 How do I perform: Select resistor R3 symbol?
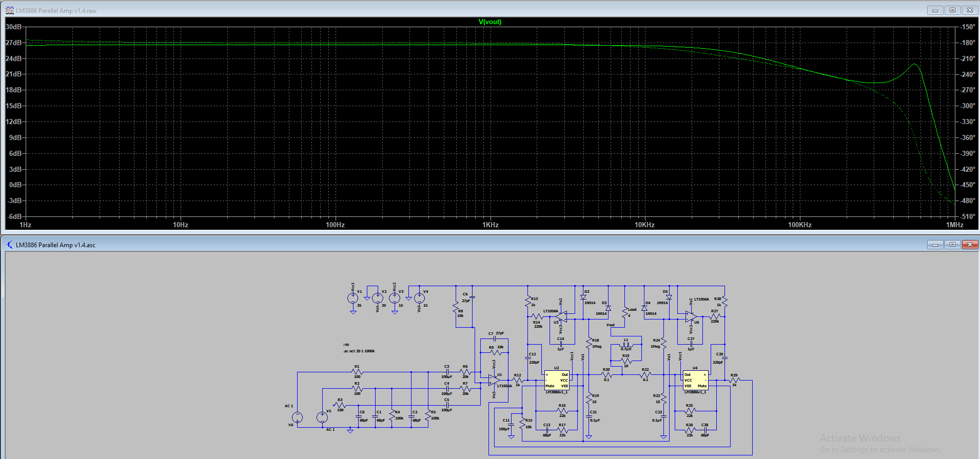340,405
